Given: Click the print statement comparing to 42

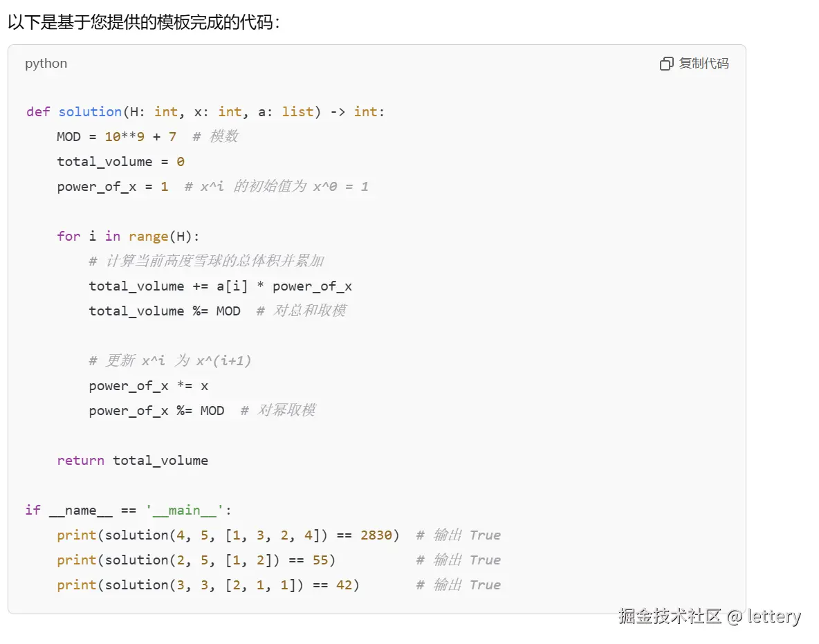Looking at the screenshot, I should click(x=208, y=585).
